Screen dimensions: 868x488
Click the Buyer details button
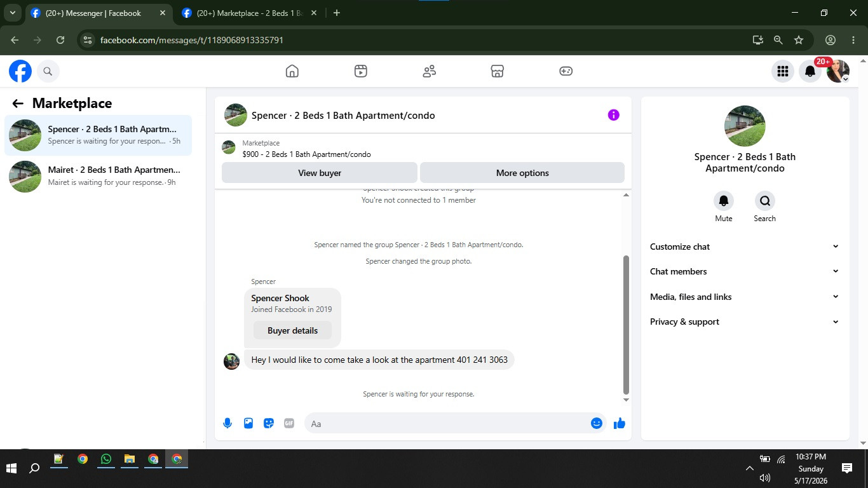(x=292, y=330)
